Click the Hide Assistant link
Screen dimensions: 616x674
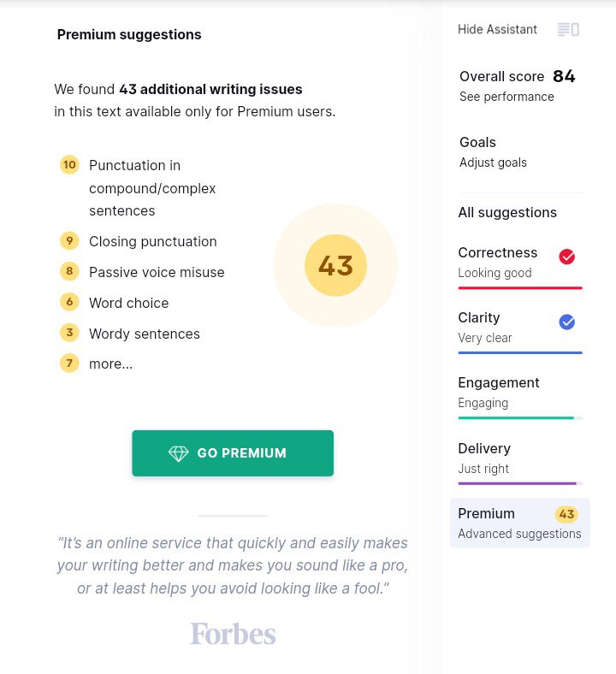[497, 29]
